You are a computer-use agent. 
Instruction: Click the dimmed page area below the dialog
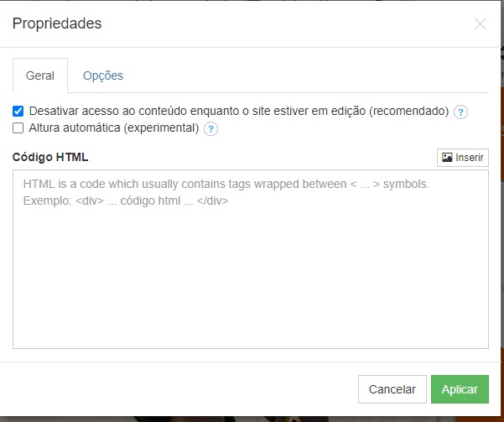251,419
